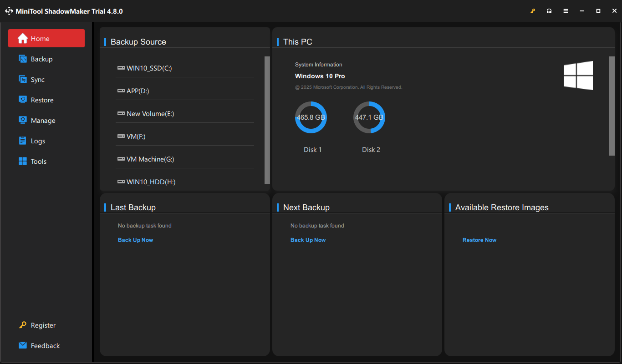Click the Disk 1 usage ring
The image size is (622, 364).
pyautogui.click(x=311, y=117)
